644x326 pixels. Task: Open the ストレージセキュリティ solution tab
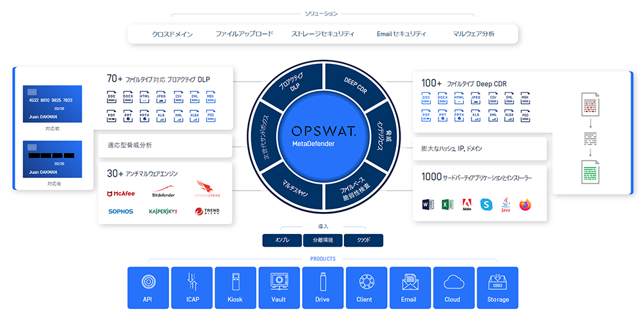323,34
